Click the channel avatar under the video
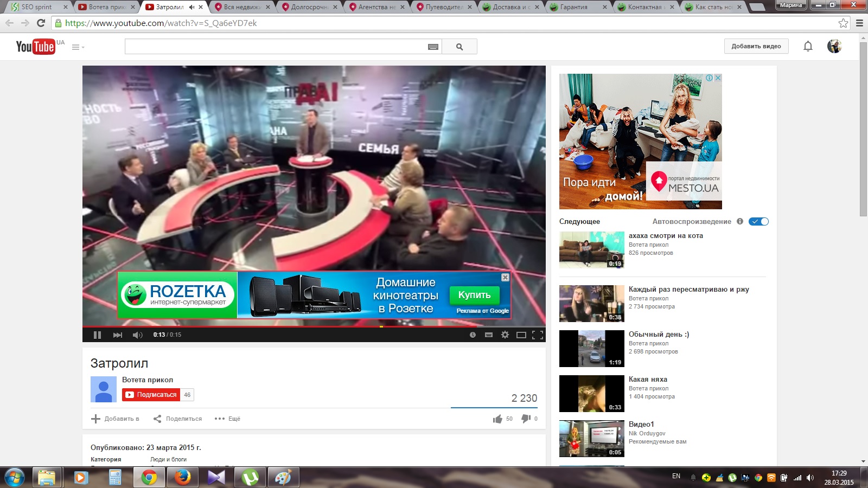The width and height of the screenshot is (868, 488). tap(104, 389)
